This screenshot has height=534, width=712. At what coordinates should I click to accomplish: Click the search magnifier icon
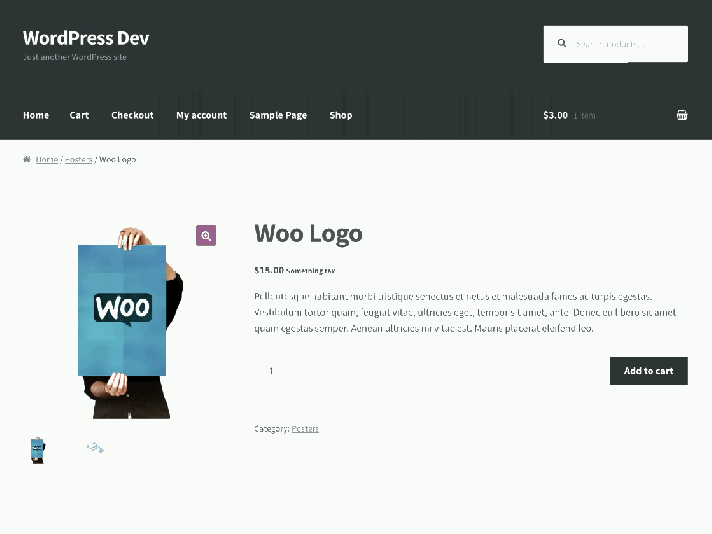562,43
